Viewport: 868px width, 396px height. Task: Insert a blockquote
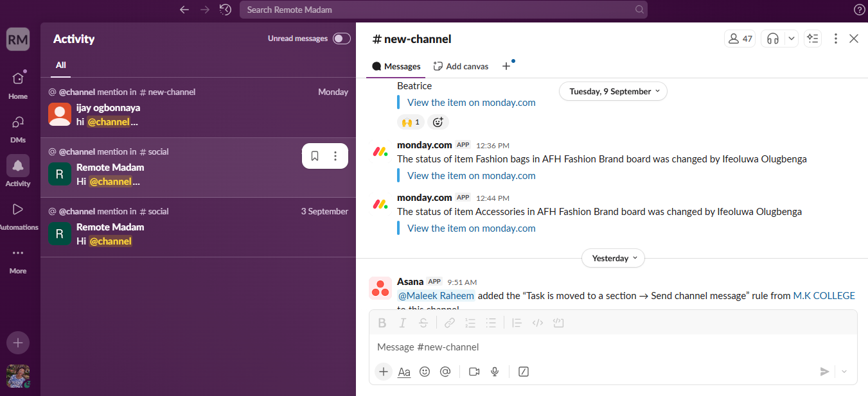[x=517, y=323]
